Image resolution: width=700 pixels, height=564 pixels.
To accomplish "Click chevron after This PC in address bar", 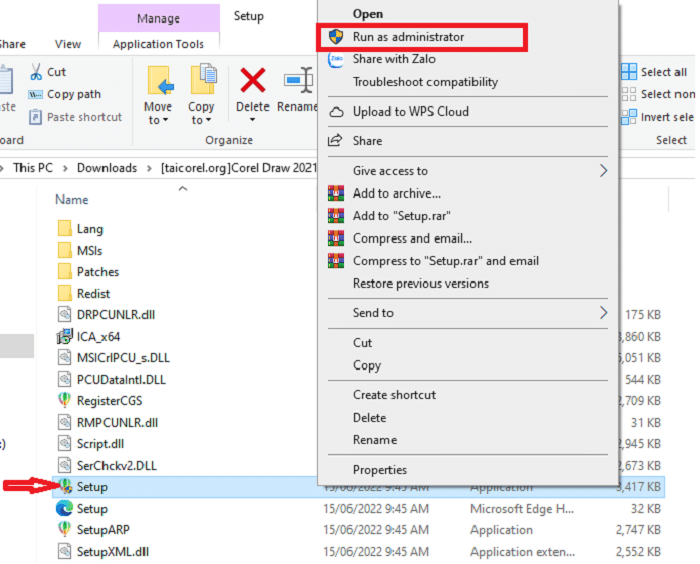I will [x=65, y=168].
